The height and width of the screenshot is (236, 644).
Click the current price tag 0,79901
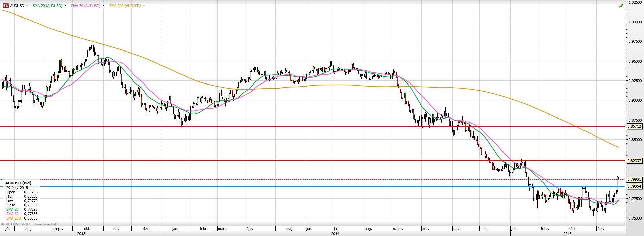(634, 180)
